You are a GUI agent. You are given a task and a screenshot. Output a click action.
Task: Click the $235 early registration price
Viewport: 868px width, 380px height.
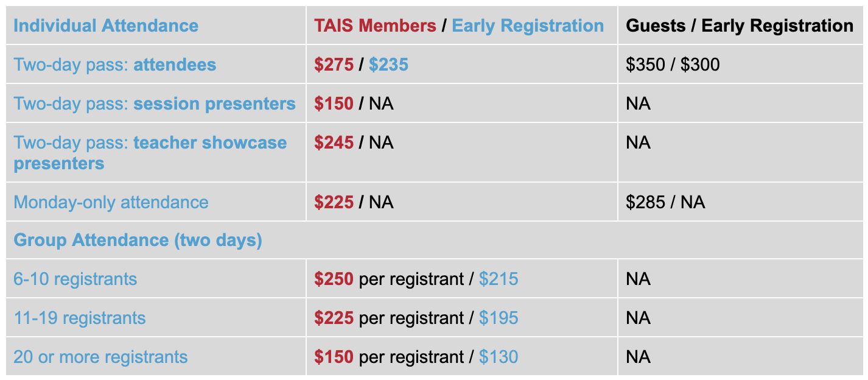tap(388, 65)
